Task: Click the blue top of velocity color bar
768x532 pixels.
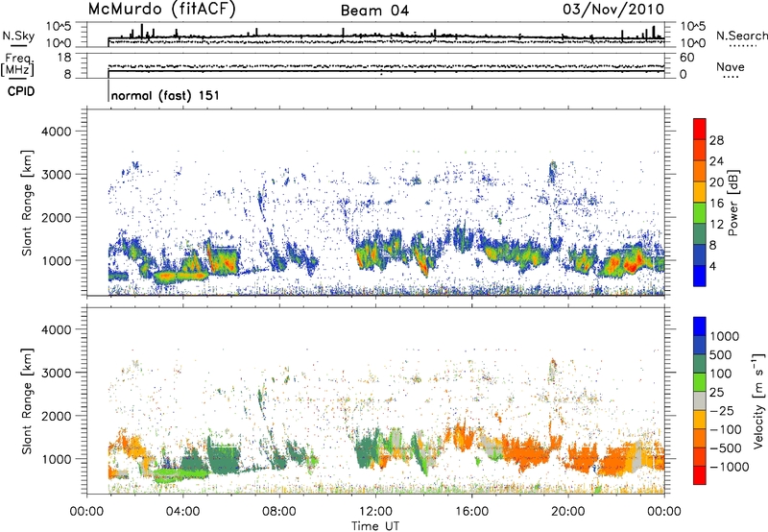Action: pos(700,326)
